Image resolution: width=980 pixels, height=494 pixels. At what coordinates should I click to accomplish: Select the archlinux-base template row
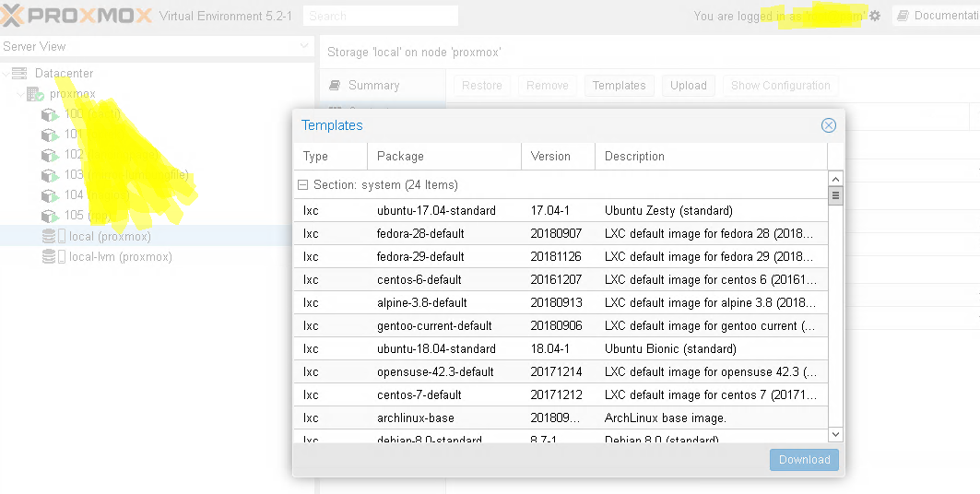tap(561, 418)
